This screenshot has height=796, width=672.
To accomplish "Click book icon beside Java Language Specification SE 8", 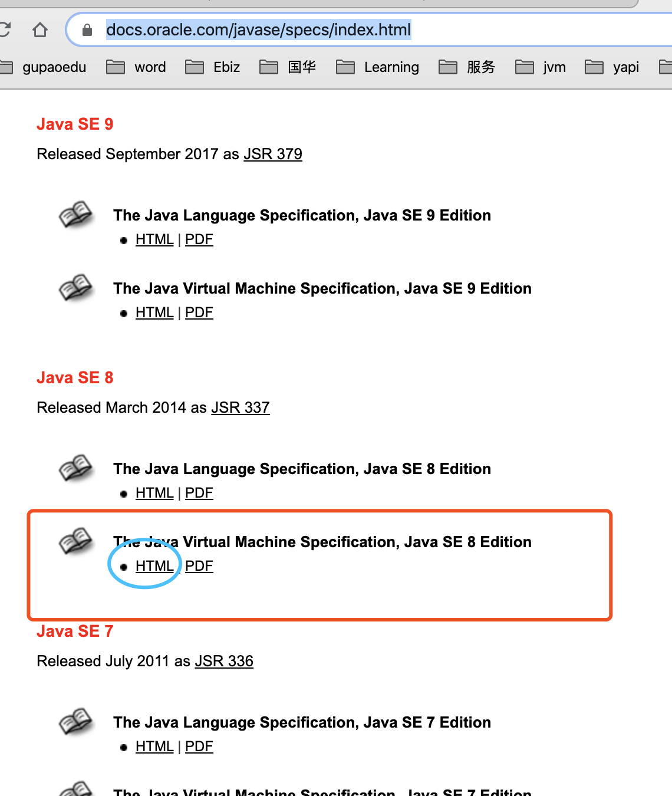I will point(76,468).
